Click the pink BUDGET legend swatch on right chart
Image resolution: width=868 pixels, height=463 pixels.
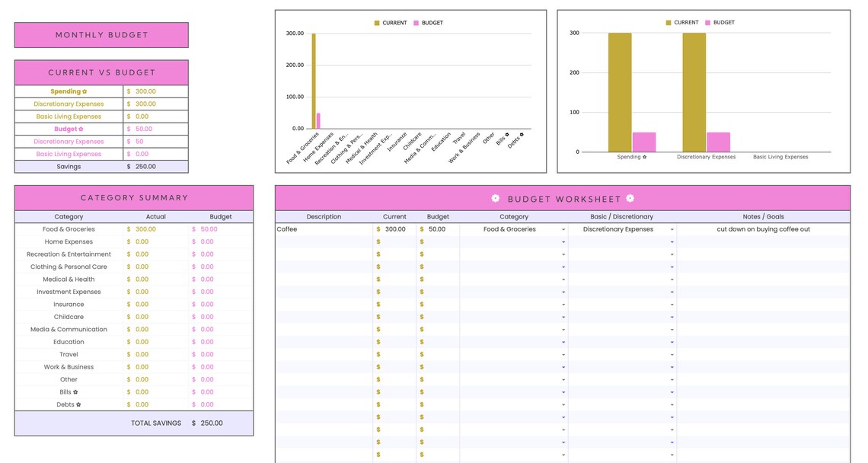706,23
